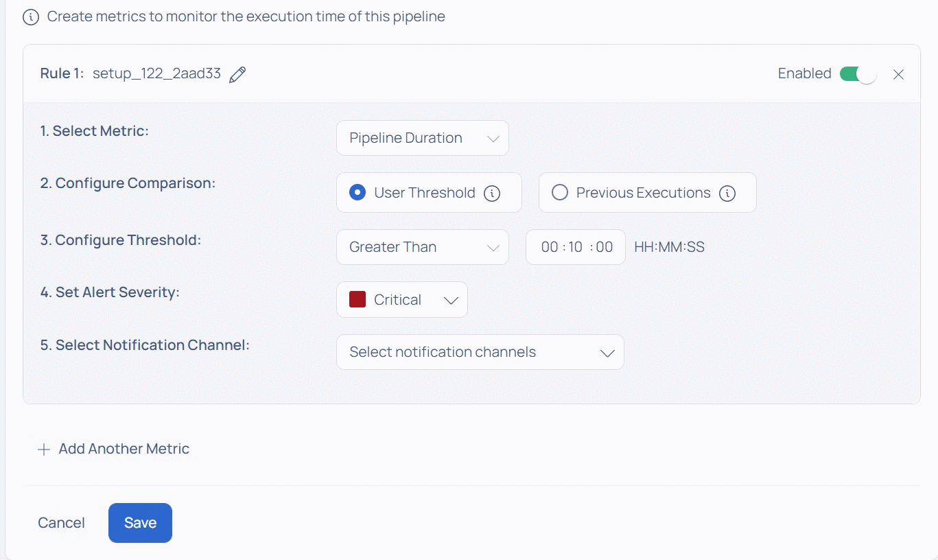Image resolution: width=938 pixels, height=560 pixels.
Task: Remove Rule 1 with X icon
Action: point(898,74)
